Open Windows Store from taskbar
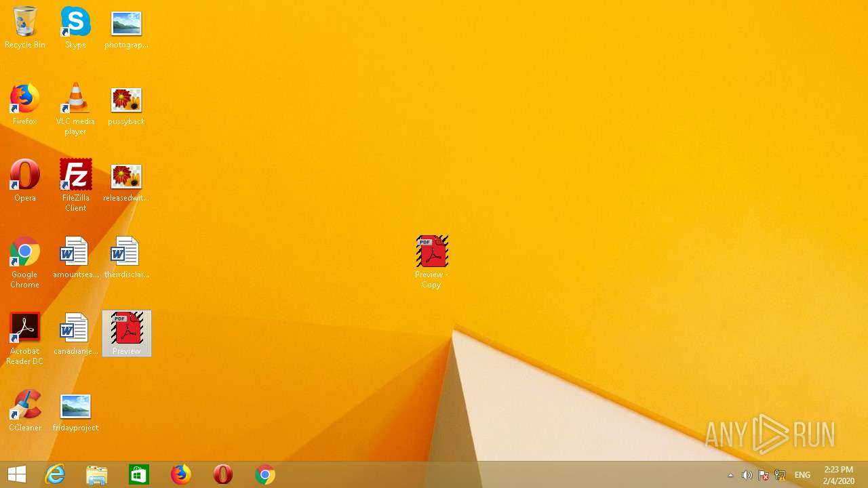This screenshot has height=488, width=868. click(x=139, y=474)
